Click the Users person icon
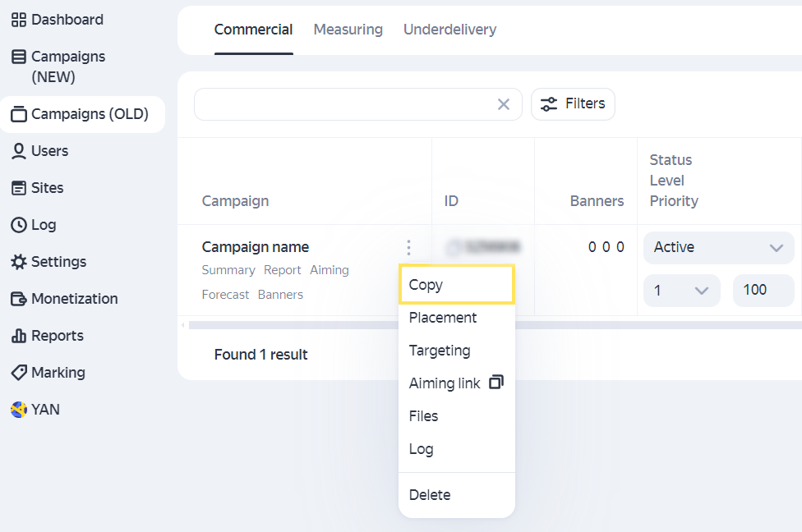Screen dimensions: 802x532 (18, 151)
